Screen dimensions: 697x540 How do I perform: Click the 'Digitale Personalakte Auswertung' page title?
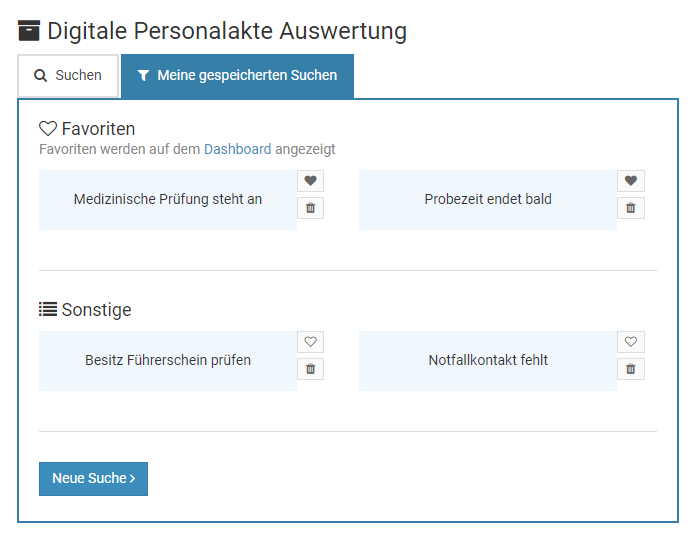227,31
